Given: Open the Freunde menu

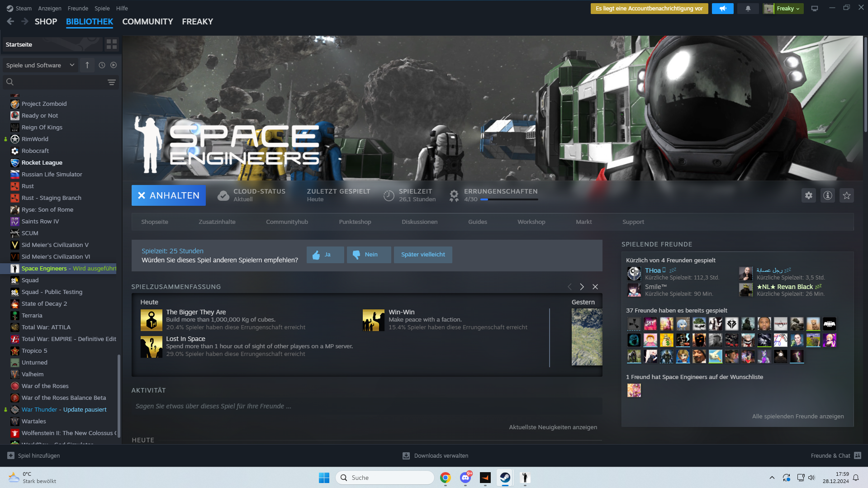Looking at the screenshot, I should tap(78, 8).
